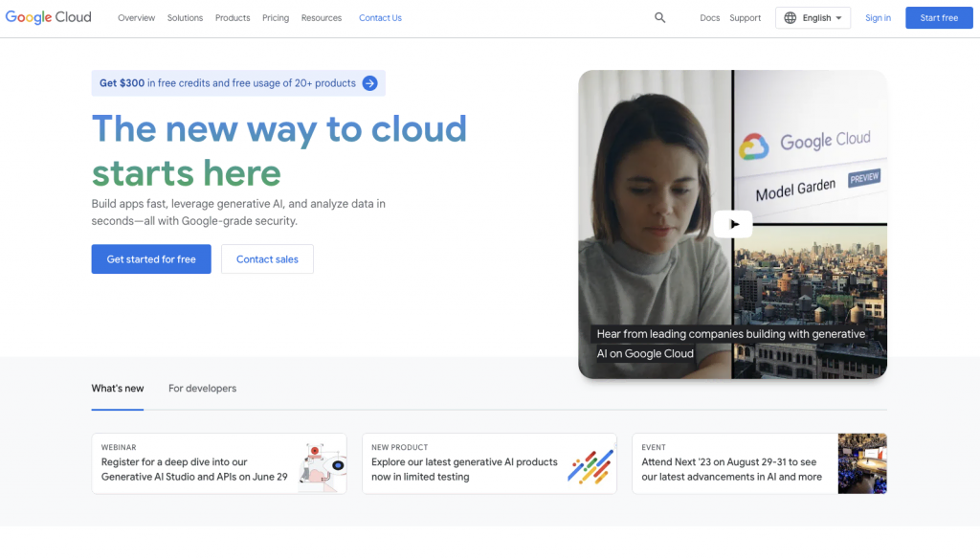Click the blue arrow in free credits banner
The height and width of the screenshot is (560, 980).
pos(369,83)
